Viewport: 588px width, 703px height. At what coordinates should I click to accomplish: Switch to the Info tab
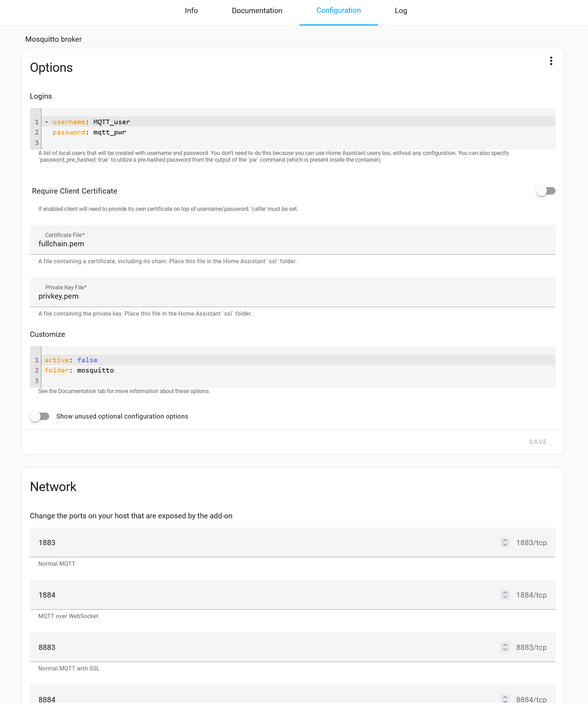tap(191, 11)
